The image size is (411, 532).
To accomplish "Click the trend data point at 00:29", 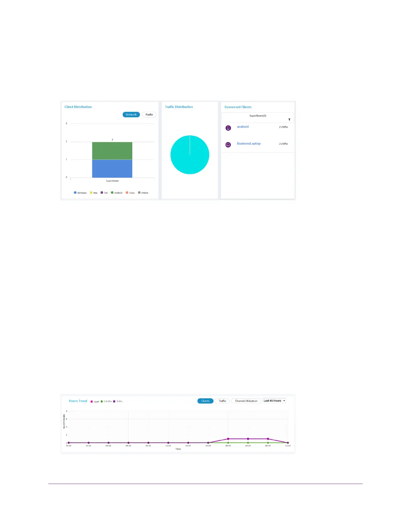I will [x=228, y=439].
